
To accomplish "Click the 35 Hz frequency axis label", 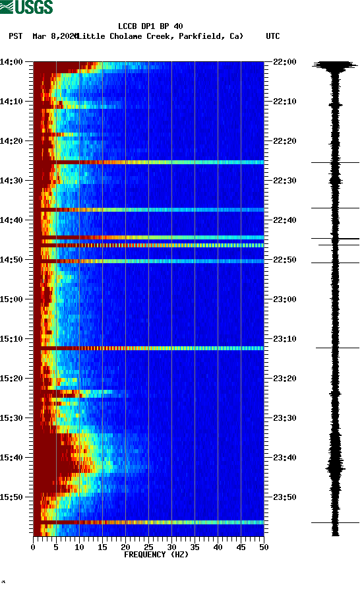I will tap(195, 547).
